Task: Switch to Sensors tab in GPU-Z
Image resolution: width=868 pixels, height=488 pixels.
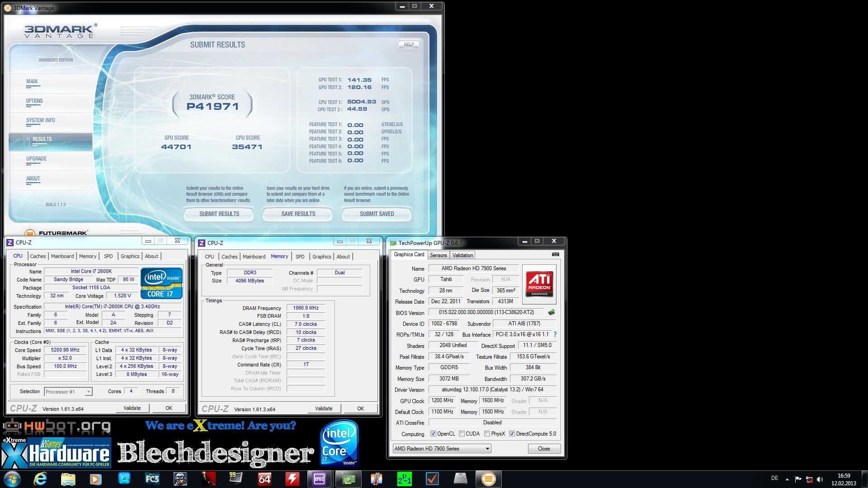Action: pos(438,255)
